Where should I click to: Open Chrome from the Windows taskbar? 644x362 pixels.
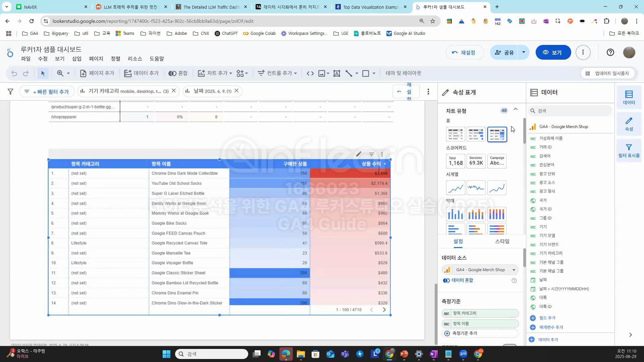pyautogui.click(x=389, y=354)
